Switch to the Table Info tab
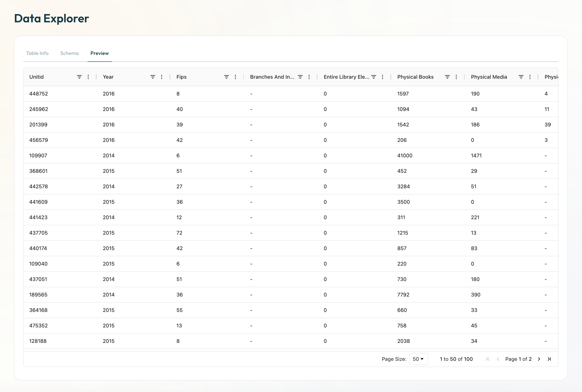The height and width of the screenshot is (392, 582). [x=37, y=53]
